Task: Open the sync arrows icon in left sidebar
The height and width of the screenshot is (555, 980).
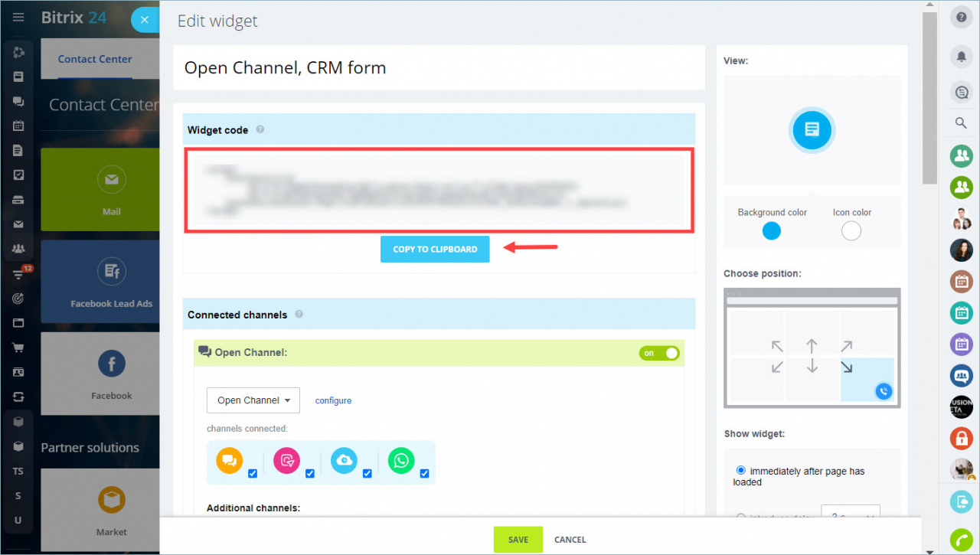Action: (x=18, y=397)
